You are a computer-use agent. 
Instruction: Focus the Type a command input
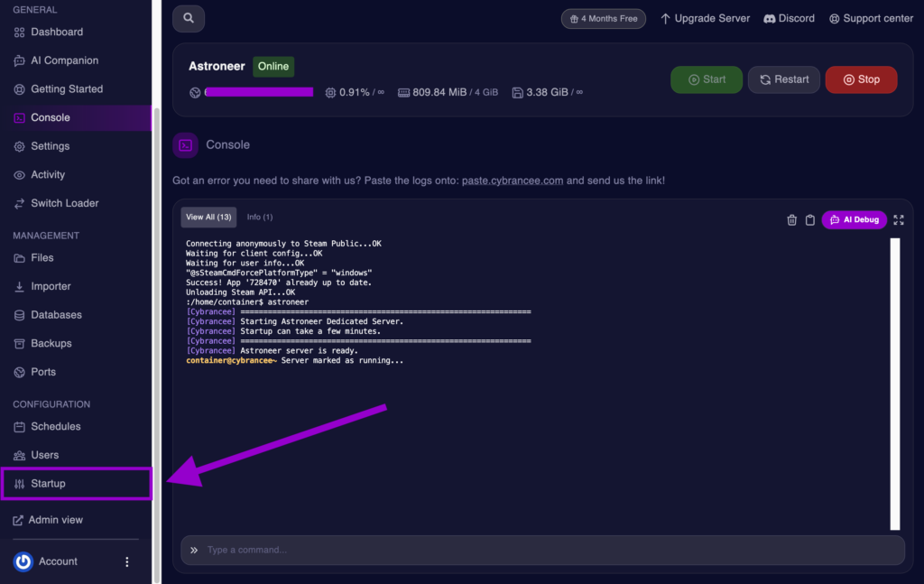coord(542,550)
